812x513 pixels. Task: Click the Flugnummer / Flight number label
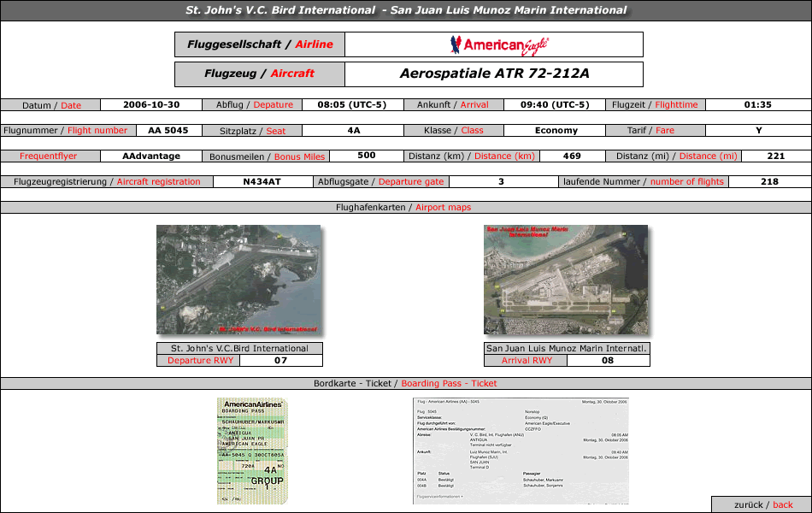tap(68, 131)
